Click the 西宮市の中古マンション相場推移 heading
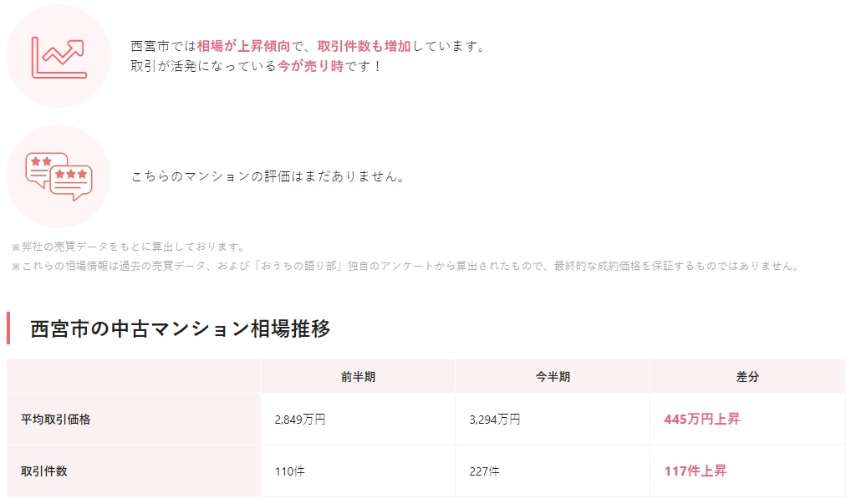 coord(181,328)
